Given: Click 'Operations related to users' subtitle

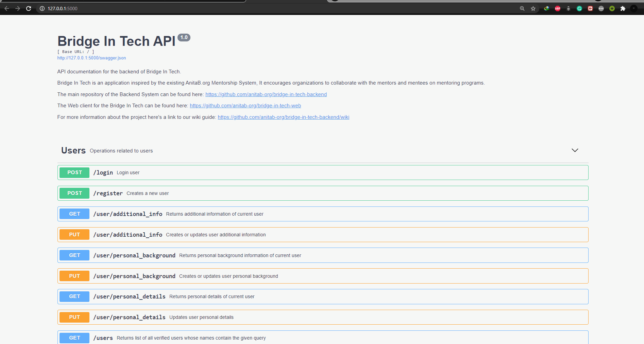Looking at the screenshot, I should coord(121,151).
